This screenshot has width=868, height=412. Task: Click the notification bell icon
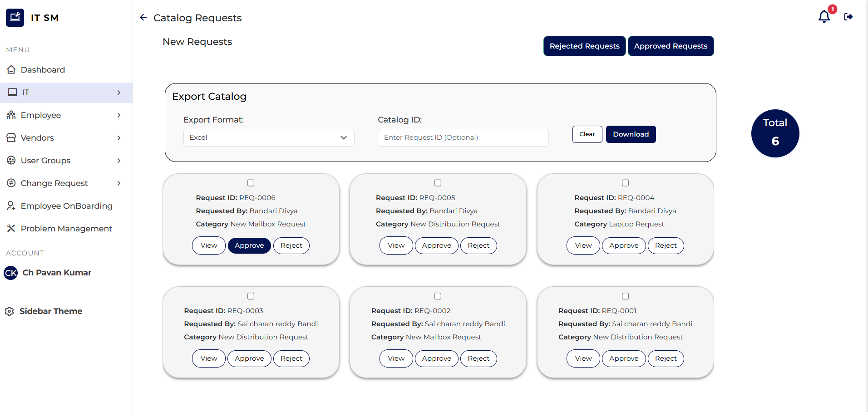[x=824, y=17]
